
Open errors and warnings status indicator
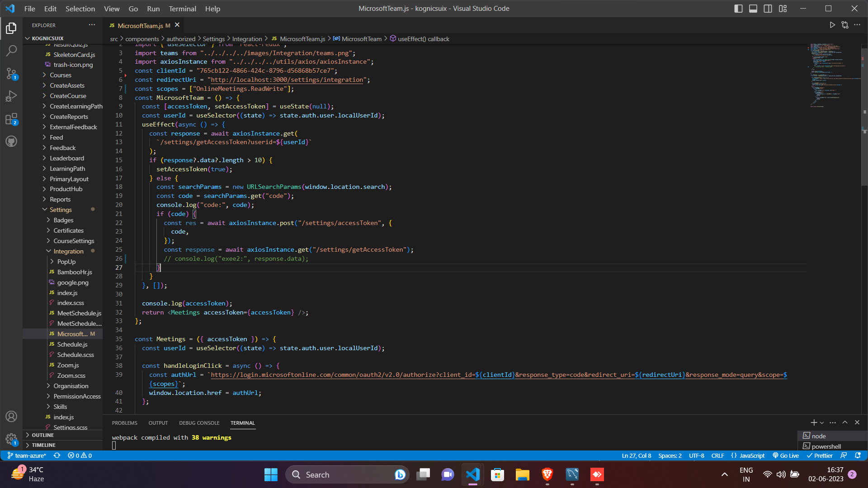pos(80,455)
